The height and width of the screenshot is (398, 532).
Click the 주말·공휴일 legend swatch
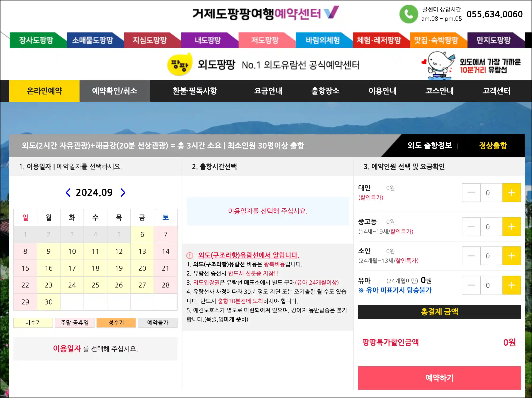click(75, 323)
